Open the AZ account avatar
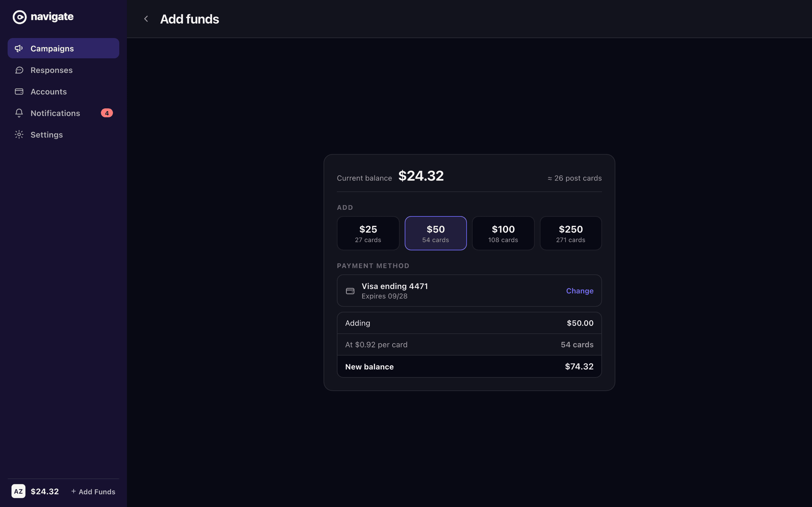This screenshot has height=507, width=812. 18,491
